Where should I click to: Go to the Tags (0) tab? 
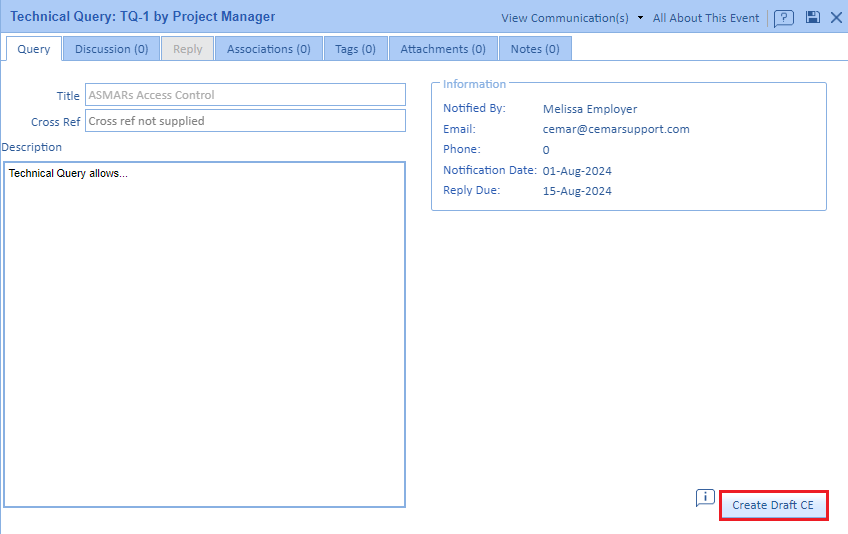(355, 49)
